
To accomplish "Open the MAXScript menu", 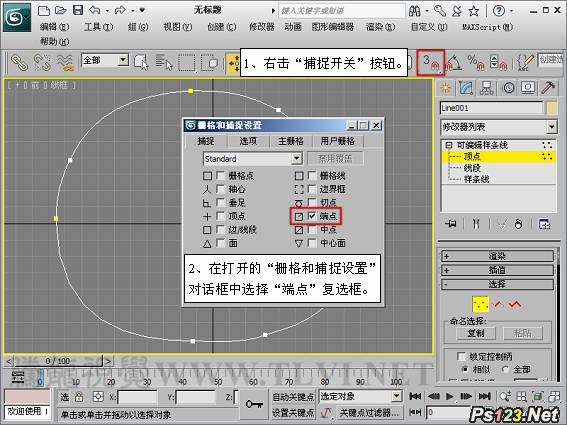I will (x=487, y=27).
